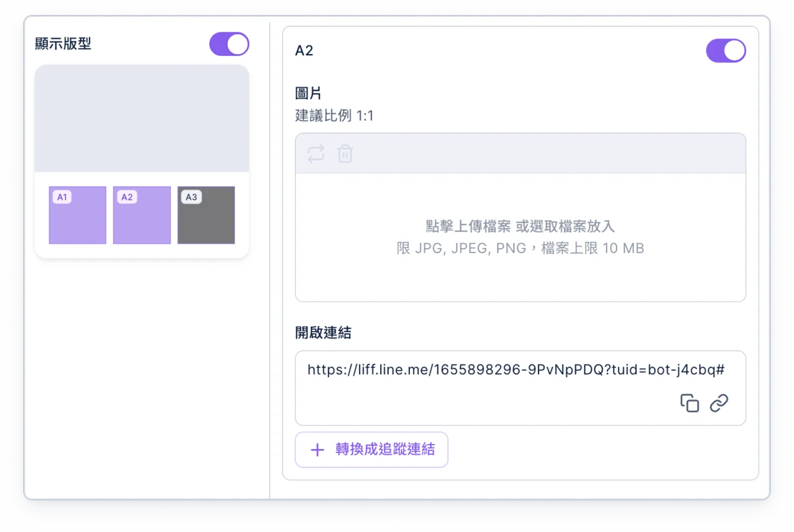The height and width of the screenshot is (532, 794).
Task: Click the plus icon in 轉換成追蹤連結
Action: pos(317,450)
